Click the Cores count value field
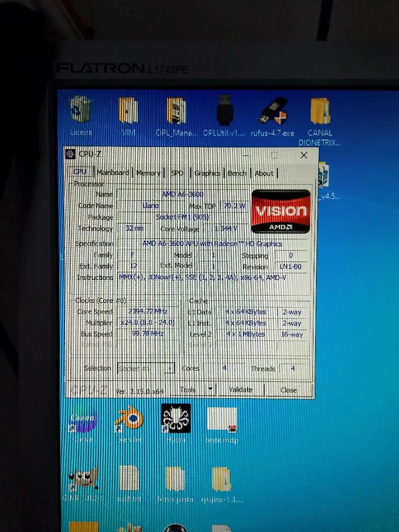 (x=224, y=368)
